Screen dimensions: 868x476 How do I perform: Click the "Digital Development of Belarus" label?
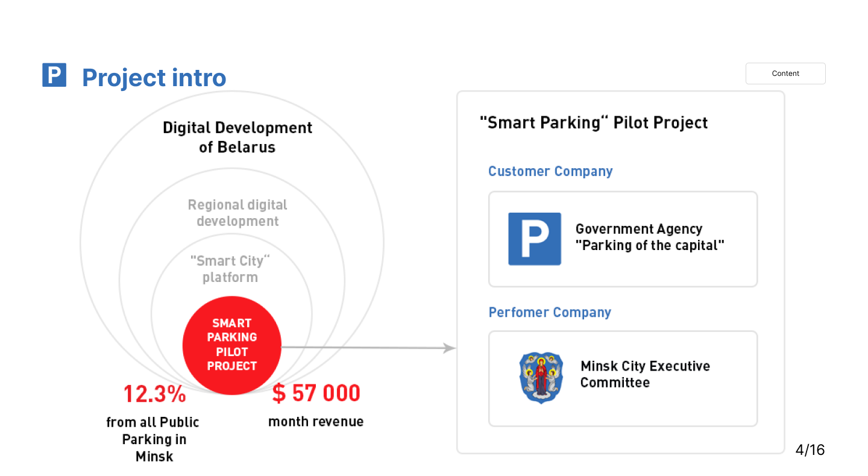coord(237,137)
